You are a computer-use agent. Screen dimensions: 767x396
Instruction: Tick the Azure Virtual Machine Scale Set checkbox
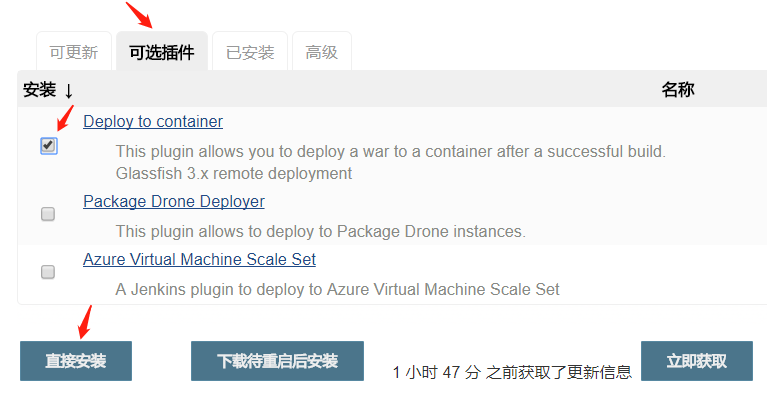click(x=48, y=272)
